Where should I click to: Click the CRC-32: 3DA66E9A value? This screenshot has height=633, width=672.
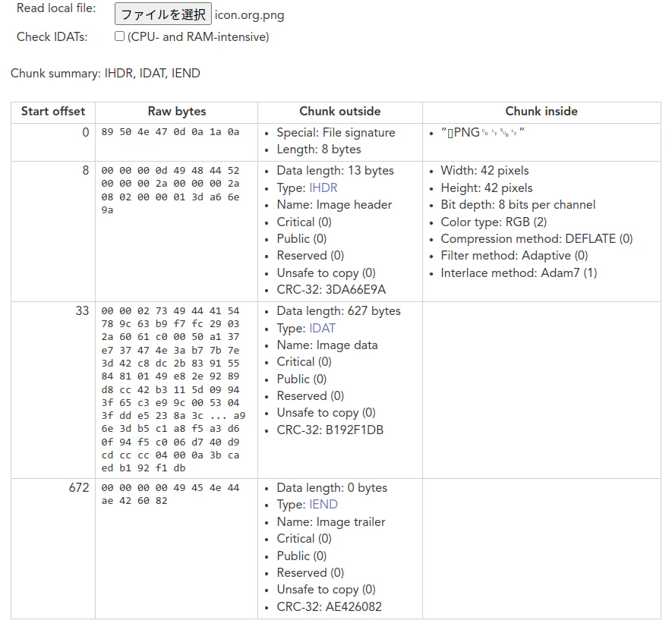point(331,289)
